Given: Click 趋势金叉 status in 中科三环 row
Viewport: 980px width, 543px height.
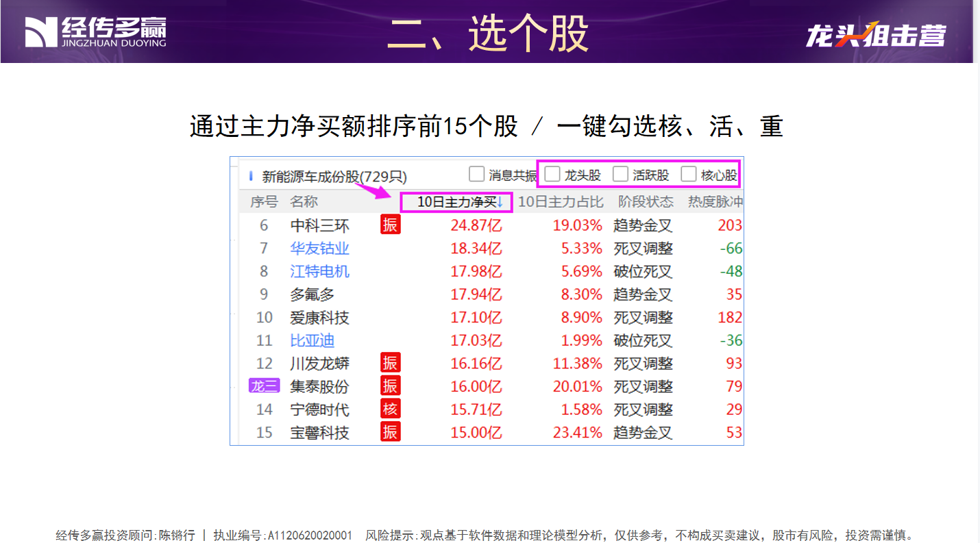Looking at the screenshot, I should tap(643, 225).
